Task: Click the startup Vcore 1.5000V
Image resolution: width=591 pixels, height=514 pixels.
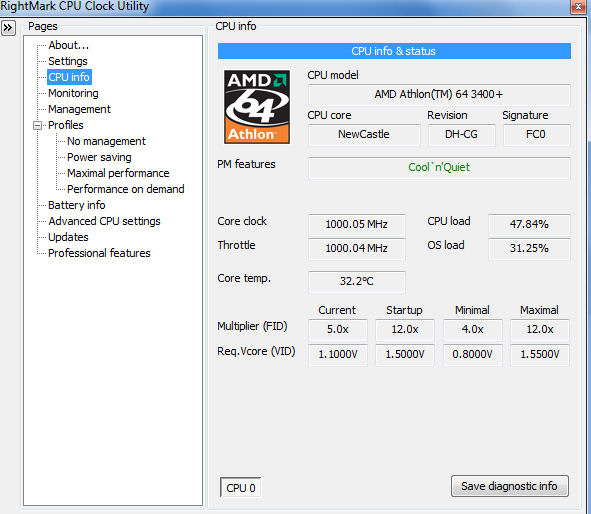Action: pyautogui.click(x=405, y=354)
